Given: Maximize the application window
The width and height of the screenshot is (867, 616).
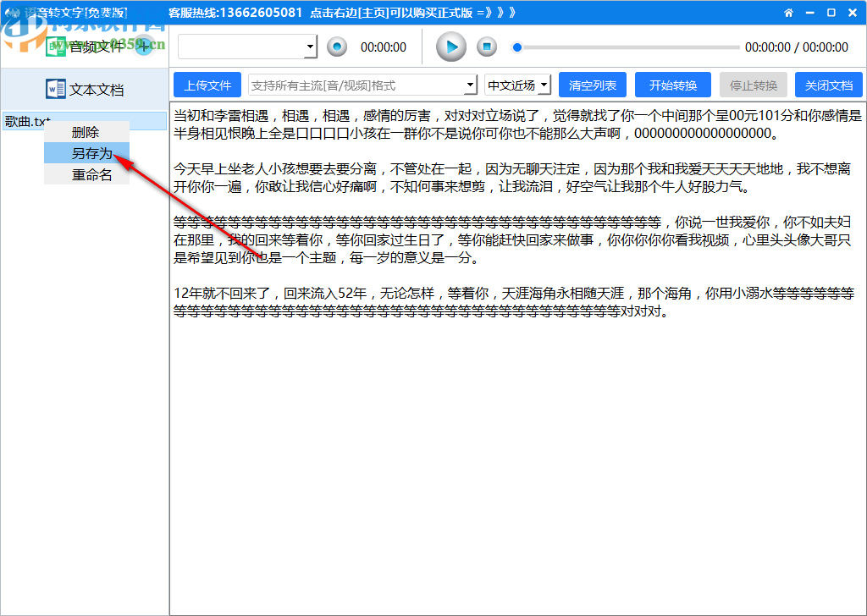Looking at the screenshot, I should click(x=831, y=13).
